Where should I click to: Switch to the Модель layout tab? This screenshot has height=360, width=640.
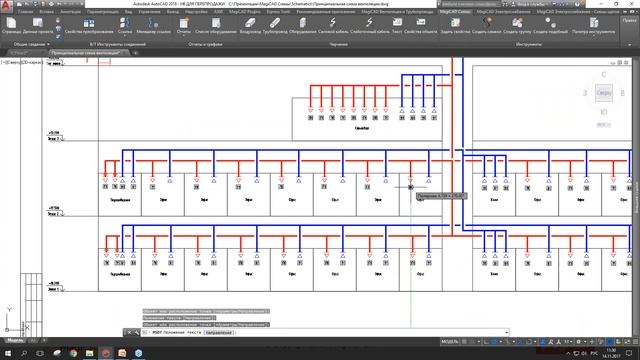15,340
